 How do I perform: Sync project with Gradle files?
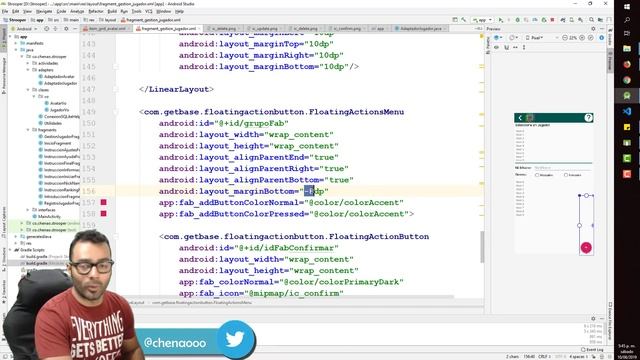563,20
